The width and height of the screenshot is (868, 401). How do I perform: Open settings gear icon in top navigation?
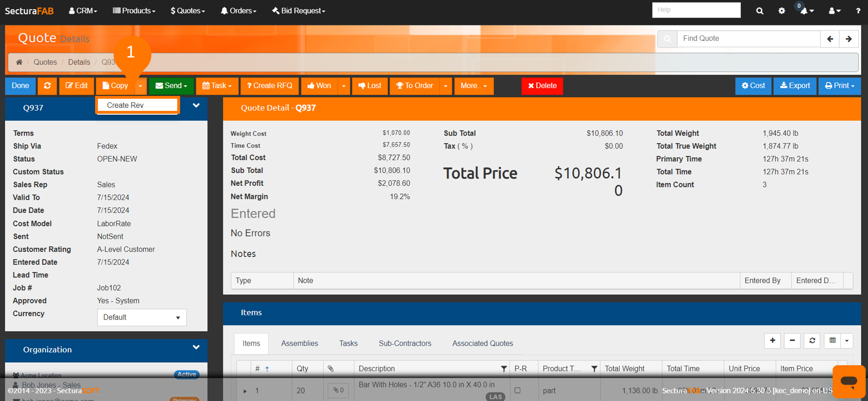pyautogui.click(x=781, y=11)
